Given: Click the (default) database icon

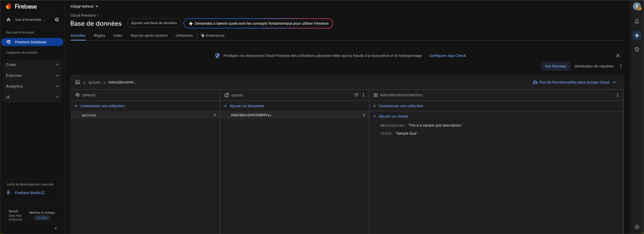Looking at the screenshot, I should tap(77, 95).
